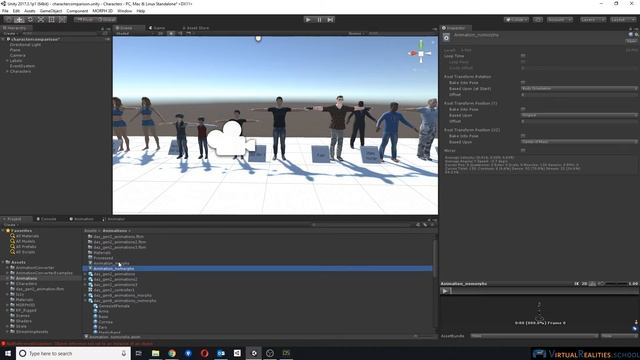Image resolution: width=640 pixels, height=360 pixels.
Task: Open the Layers dropdown
Action: [x=593, y=20]
